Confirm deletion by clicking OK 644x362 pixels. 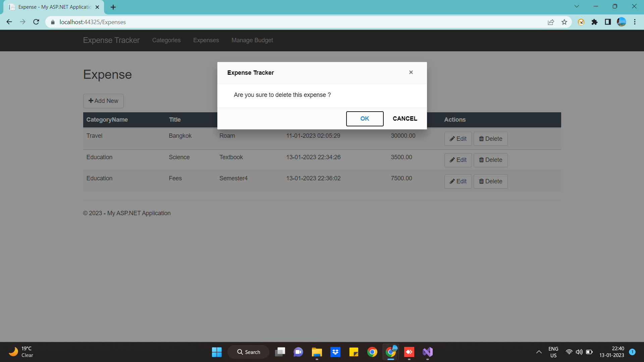click(365, 119)
